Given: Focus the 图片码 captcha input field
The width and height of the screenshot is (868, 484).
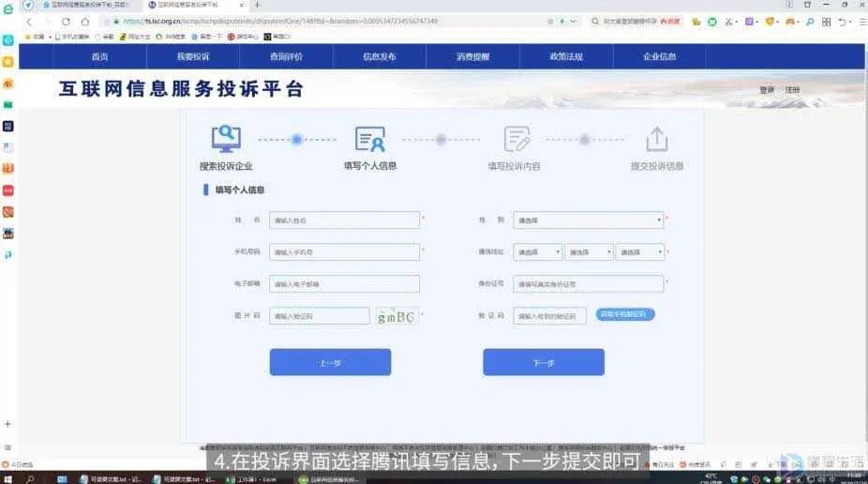Looking at the screenshot, I should [x=320, y=316].
